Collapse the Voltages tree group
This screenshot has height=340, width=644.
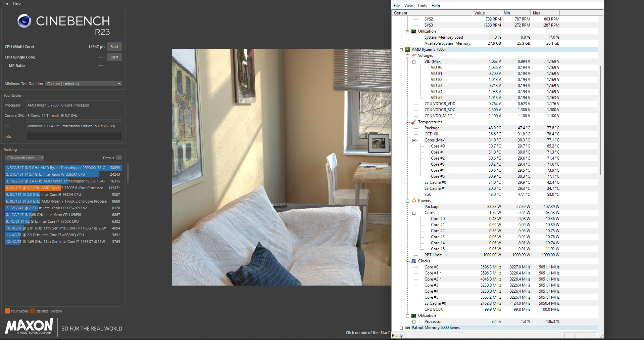coord(407,55)
